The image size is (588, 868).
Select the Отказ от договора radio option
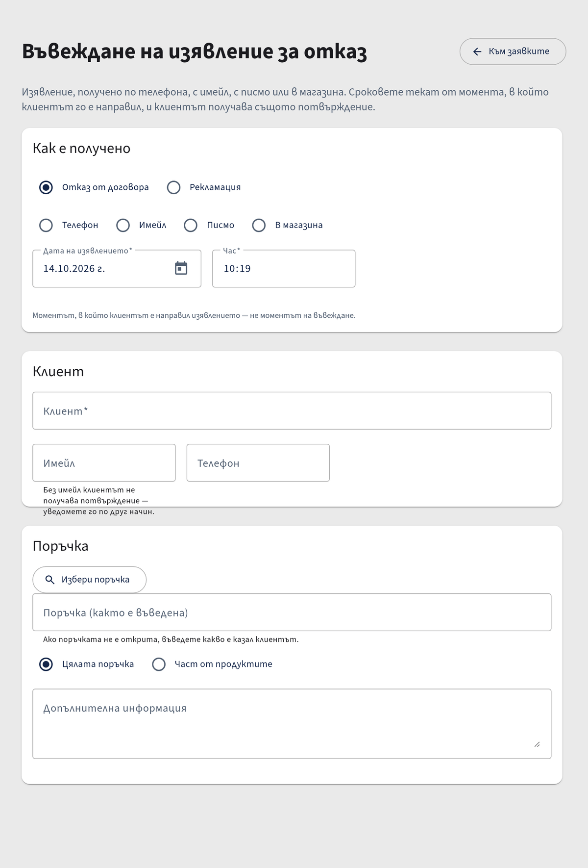[46, 187]
